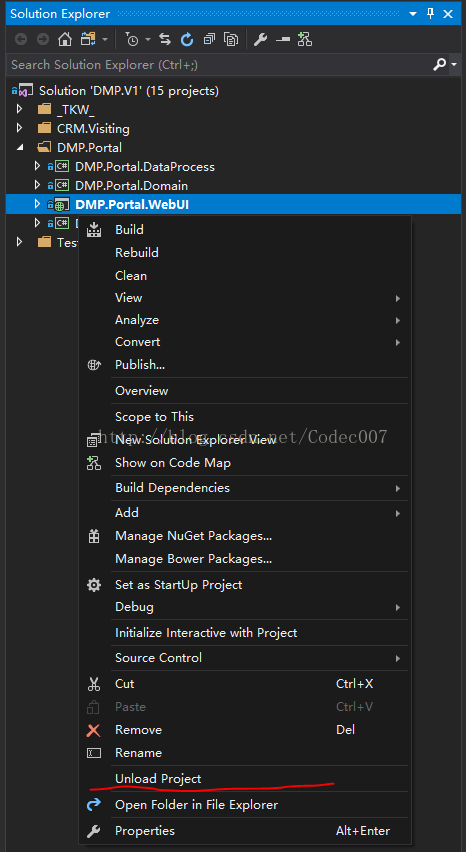
Task: Click Set as StartUp Project gear entry
Action: point(244,585)
